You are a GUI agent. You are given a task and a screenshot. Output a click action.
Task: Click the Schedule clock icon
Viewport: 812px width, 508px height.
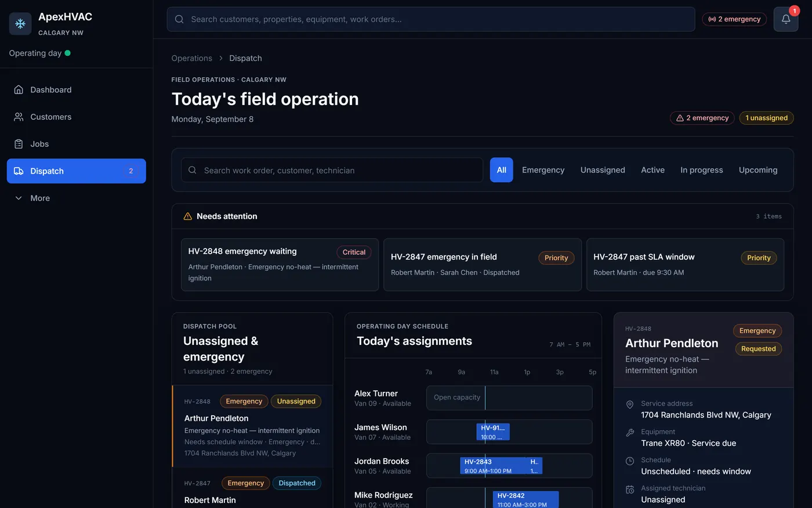630,461
